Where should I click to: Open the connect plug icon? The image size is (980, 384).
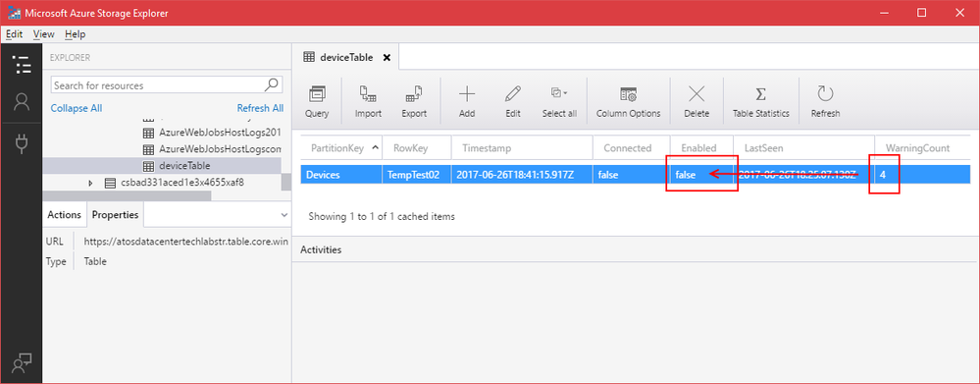point(22,143)
